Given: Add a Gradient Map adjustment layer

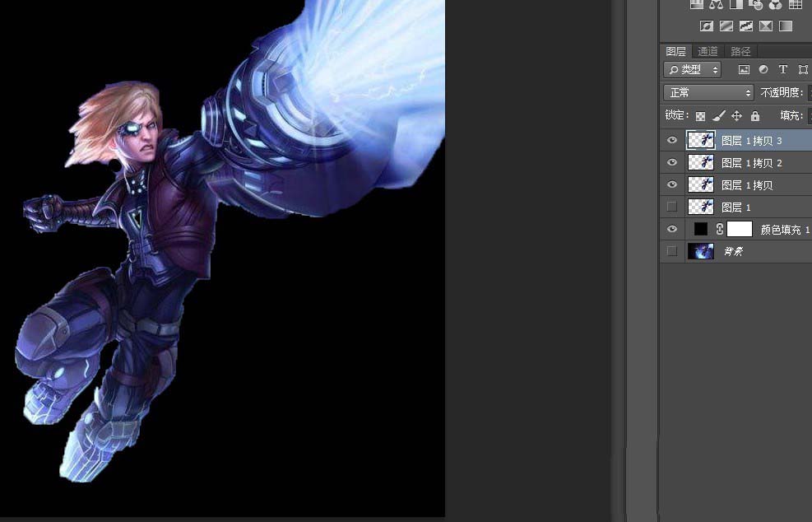Looking at the screenshot, I should (x=786, y=26).
